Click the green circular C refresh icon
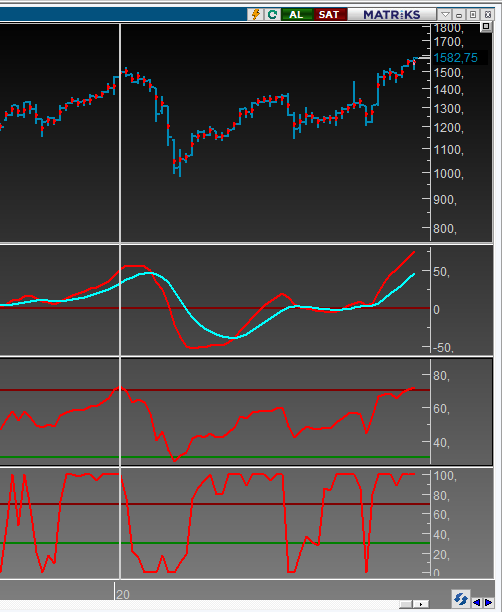 [272, 14]
